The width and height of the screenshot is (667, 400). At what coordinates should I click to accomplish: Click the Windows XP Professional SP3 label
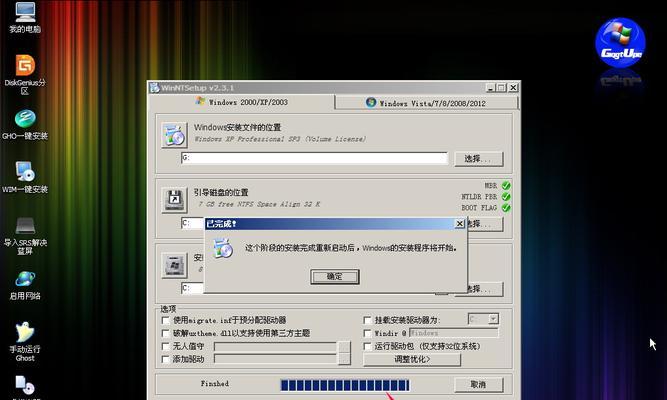(280, 139)
